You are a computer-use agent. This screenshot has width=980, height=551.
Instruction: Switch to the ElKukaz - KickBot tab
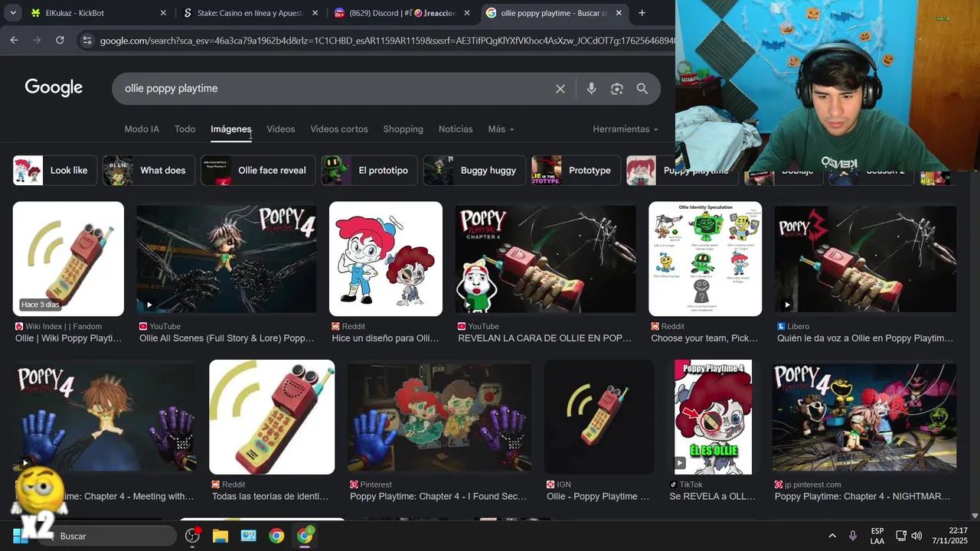[x=98, y=13]
